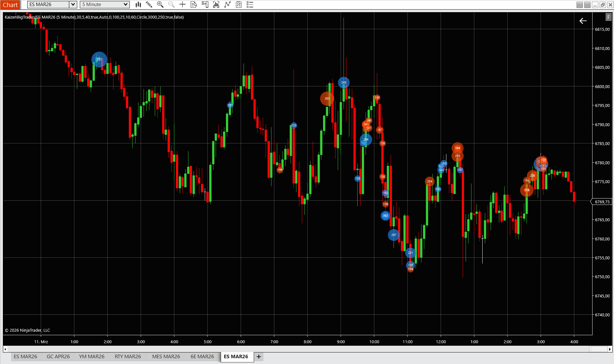Open the Strategies icon in toolbar

pyautogui.click(x=227, y=4)
